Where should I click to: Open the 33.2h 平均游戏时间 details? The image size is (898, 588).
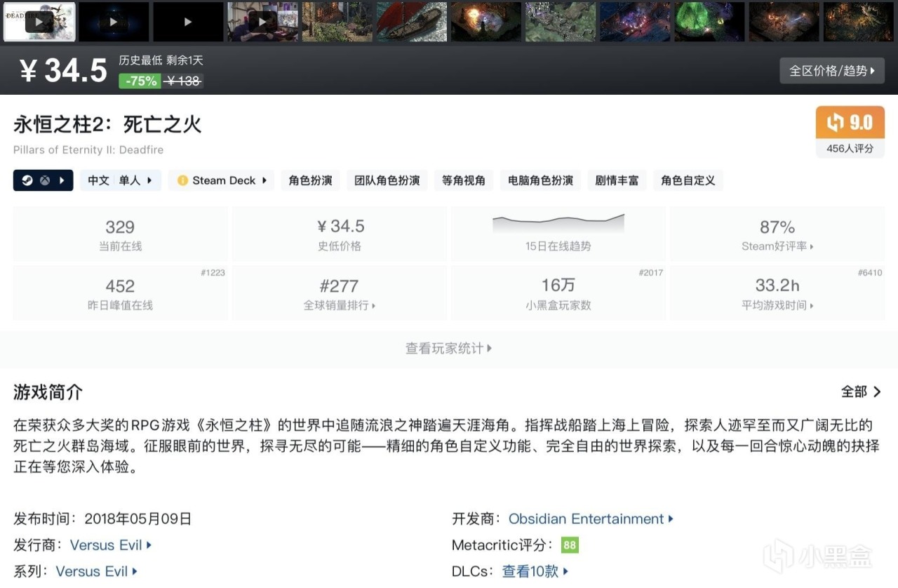(x=777, y=293)
